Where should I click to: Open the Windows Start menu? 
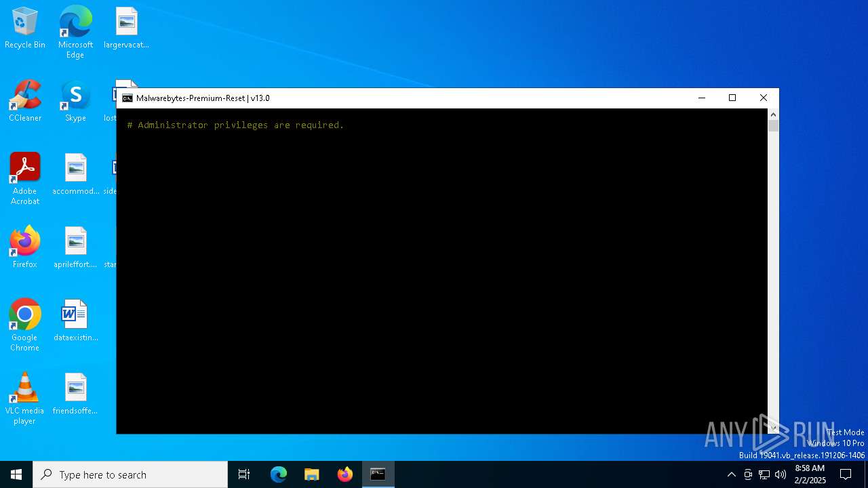(16, 474)
